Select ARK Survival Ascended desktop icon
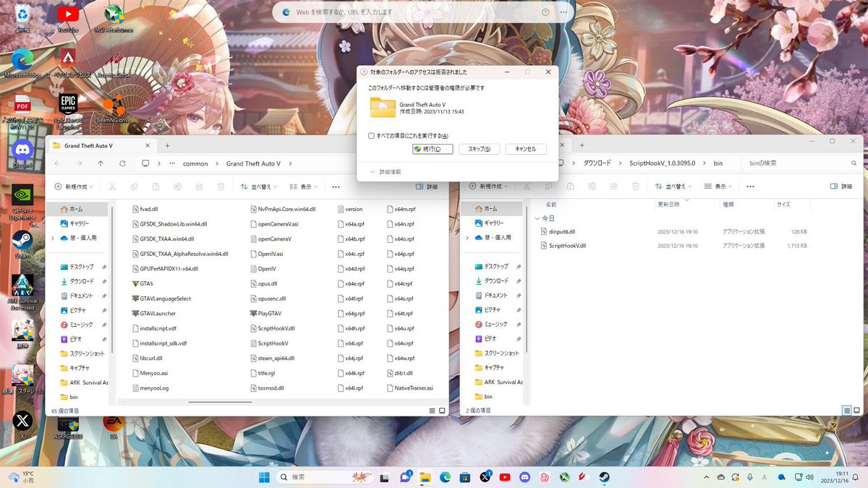The width and height of the screenshot is (868, 488). pyautogui.click(x=22, y=291)
